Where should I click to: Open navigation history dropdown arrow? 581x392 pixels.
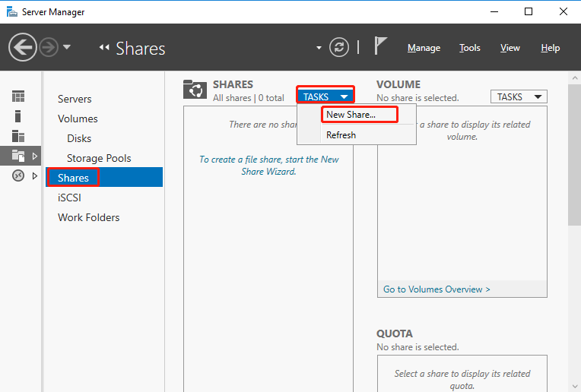[x=67, y=47]
